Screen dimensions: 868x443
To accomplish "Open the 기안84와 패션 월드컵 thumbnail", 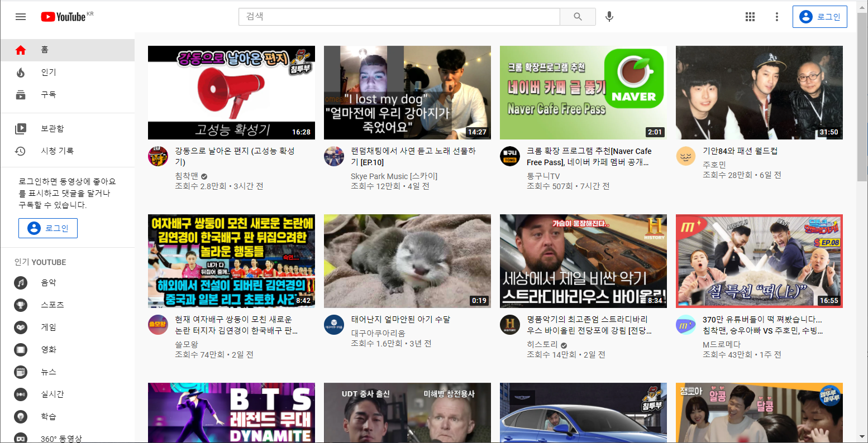I will coord(759,93).
